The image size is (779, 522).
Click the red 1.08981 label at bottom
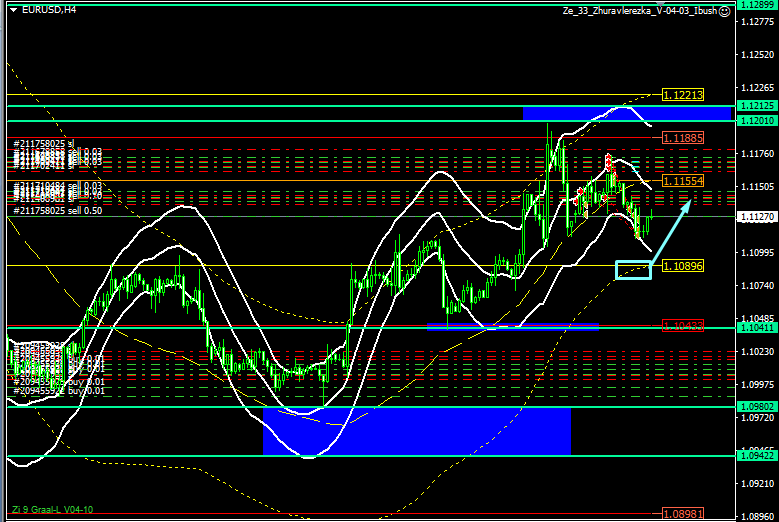[x=683, y=514]
